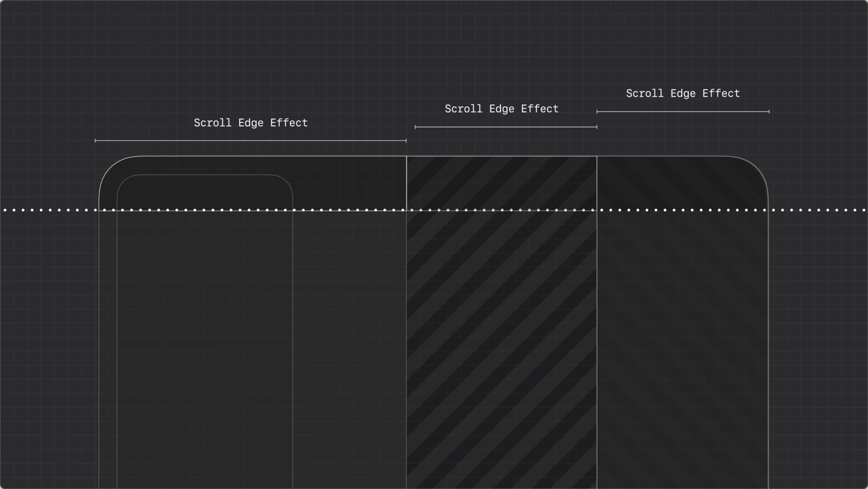Click the right end tick of the highest measurement line

click(x=769, y=111)
